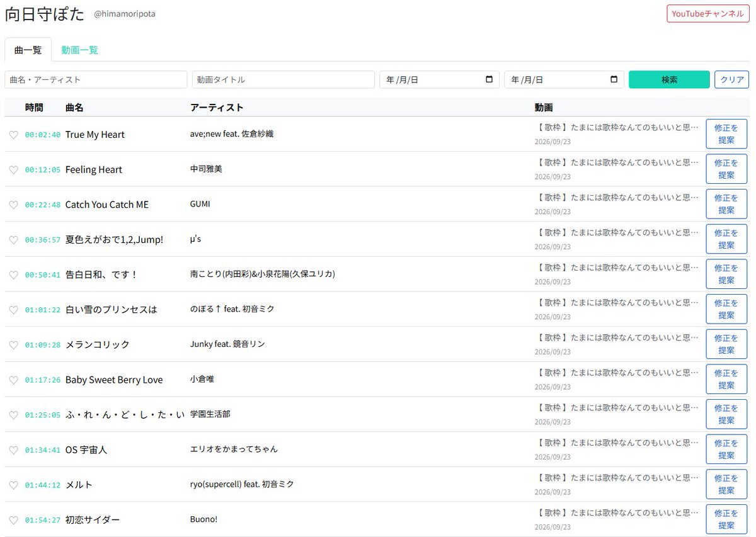Propose correction for 告白日和、です!
Screen dimensions: 756x537
point(726,274)
